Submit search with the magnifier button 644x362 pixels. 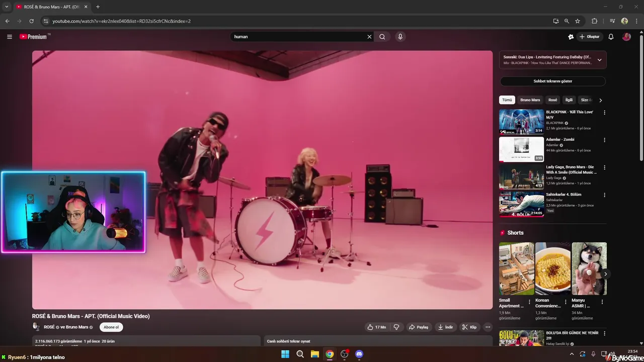click(382, 37)
